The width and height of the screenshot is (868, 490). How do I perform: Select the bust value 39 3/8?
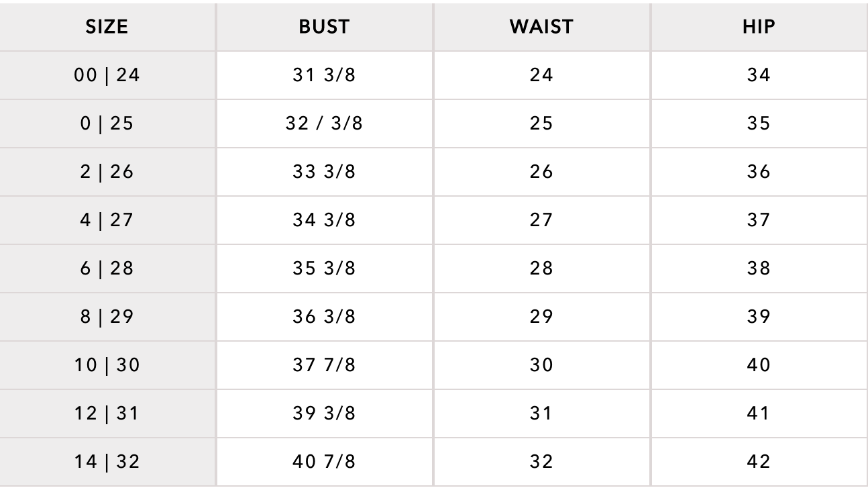(x=324, y=413)
